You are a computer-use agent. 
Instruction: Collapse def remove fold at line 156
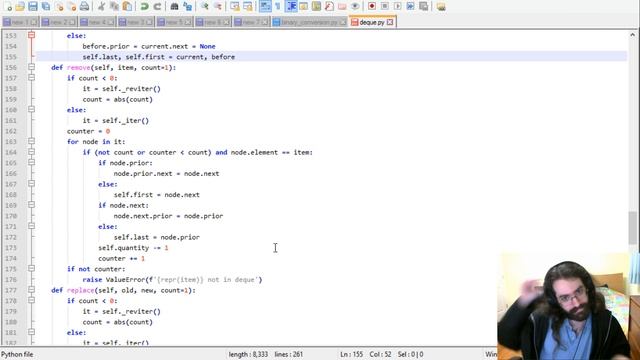[31, 67]
